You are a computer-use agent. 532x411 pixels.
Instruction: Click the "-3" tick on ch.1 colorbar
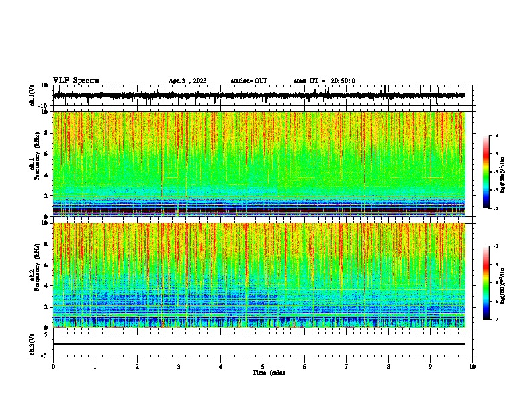point(496,135)
